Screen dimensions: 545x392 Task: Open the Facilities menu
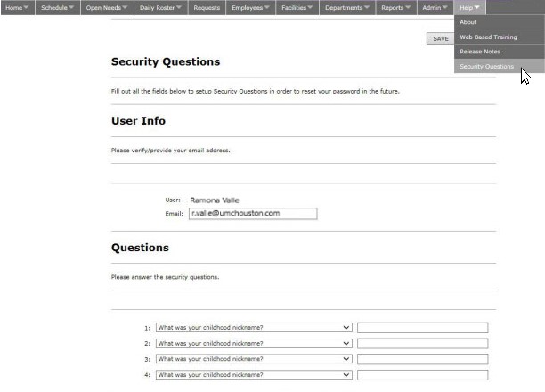click(297, 7)
